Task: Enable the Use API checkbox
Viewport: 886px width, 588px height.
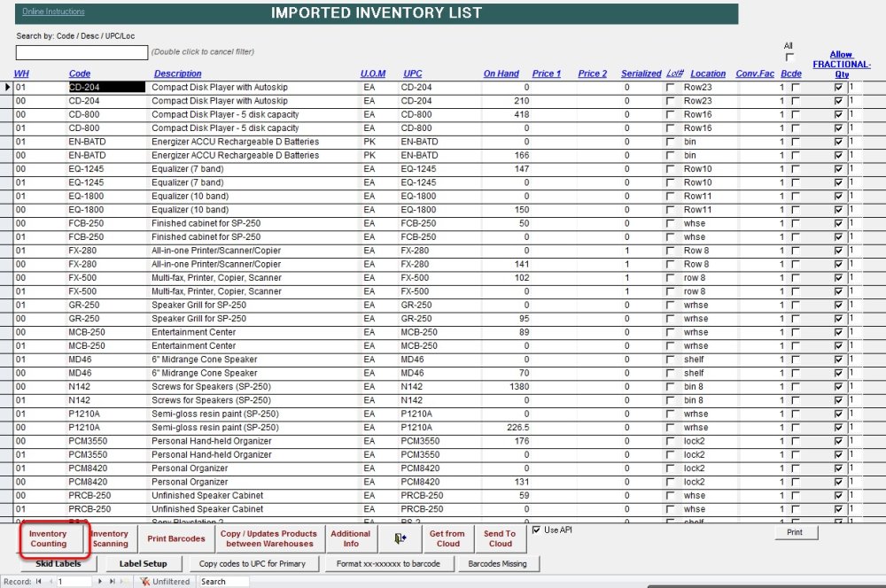Action: pyautogui.click(x=536, y=530)
